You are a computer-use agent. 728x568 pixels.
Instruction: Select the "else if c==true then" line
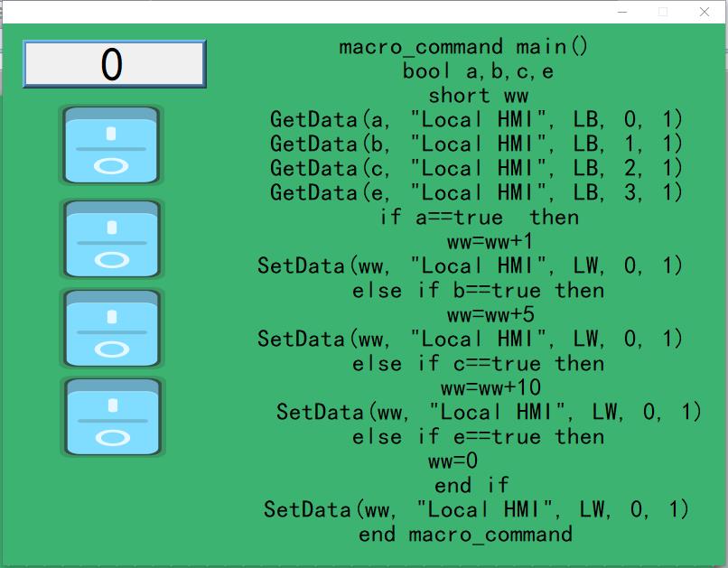pyautogui.click(x=478, y=364)
